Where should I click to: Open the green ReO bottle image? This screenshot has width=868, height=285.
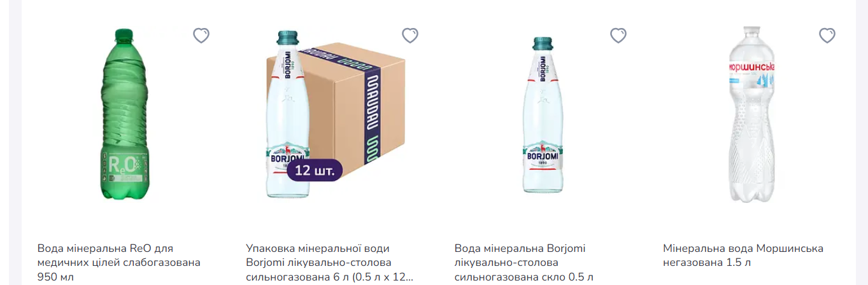point(125,115)
